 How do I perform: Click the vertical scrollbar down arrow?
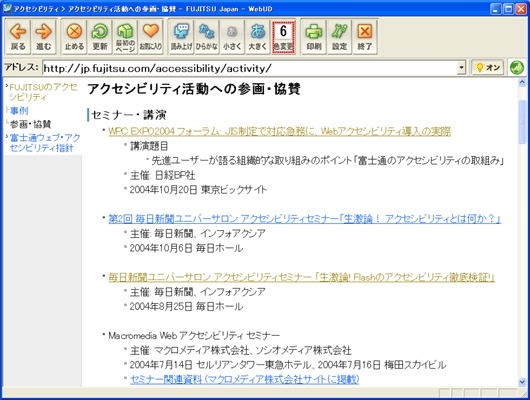[x=522, y=382]
